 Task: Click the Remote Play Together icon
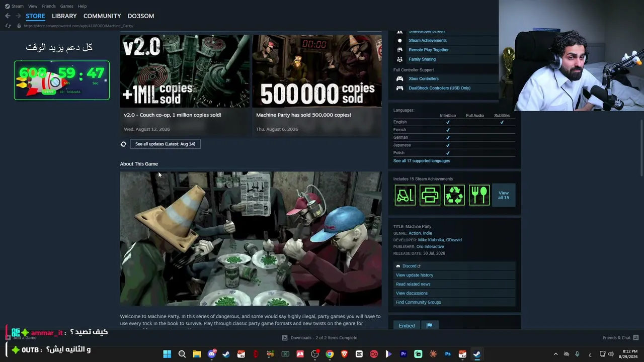399,50
